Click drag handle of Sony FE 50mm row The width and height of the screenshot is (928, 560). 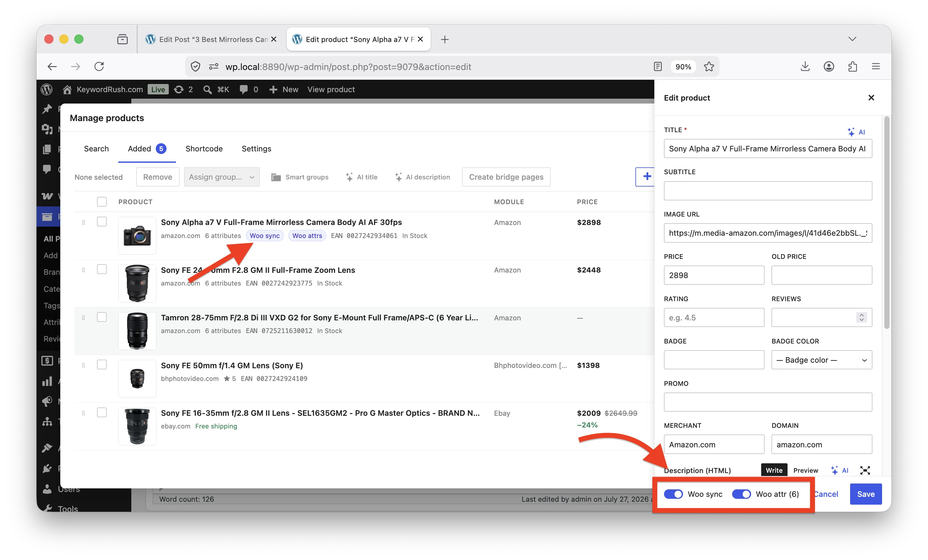(x=83, y=365)
